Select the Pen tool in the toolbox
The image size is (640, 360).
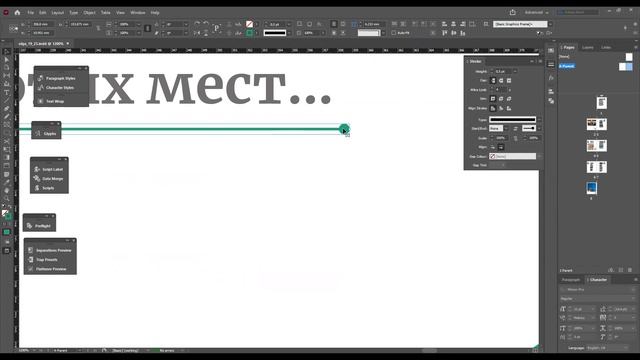tap(7, 109)
